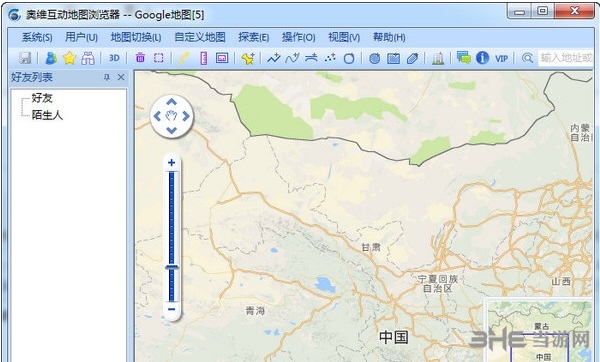Select the purple ruler measure tool
Viewport: 600px width, 362px height.
pos(204,58)
